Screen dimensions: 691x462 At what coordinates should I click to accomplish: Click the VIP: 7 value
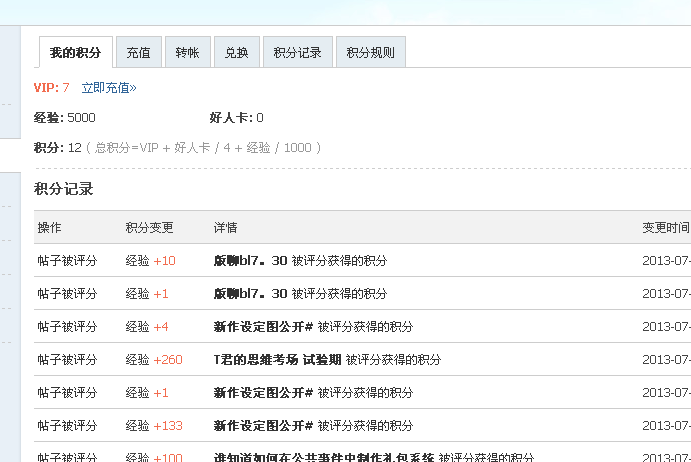click(52, 88)
